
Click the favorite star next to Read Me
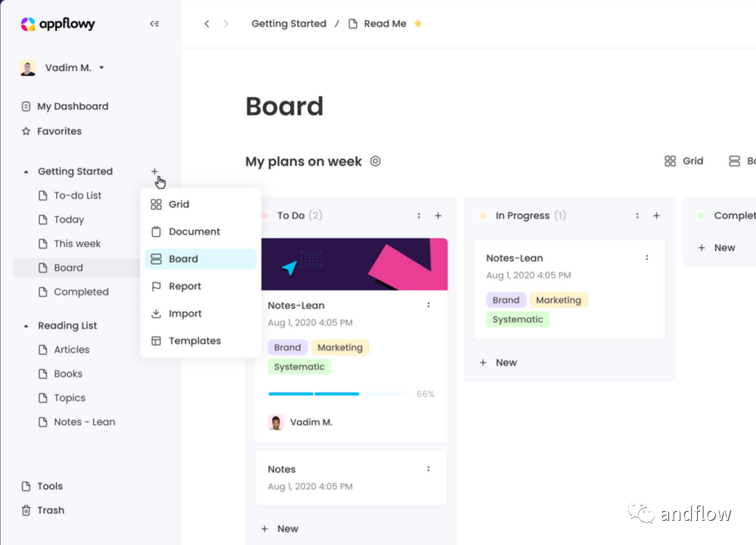pyautogui.click(x=418, y=24)
